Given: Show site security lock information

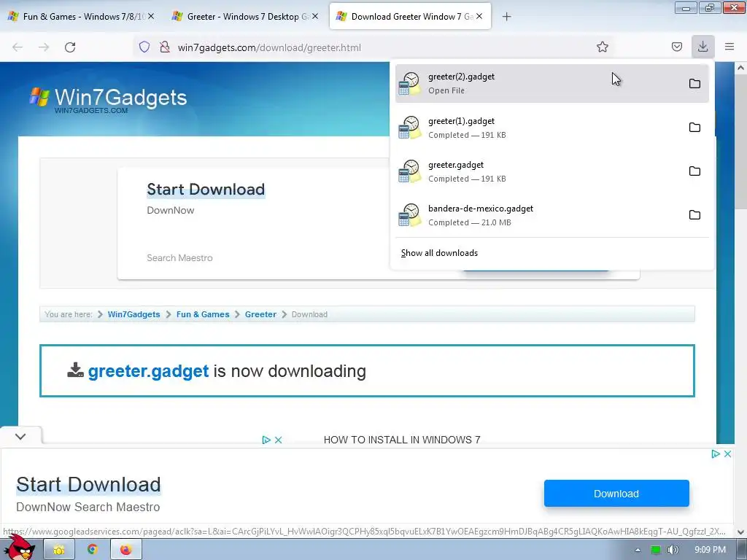Looking at the screenshot, I should [x=165, y=47].
